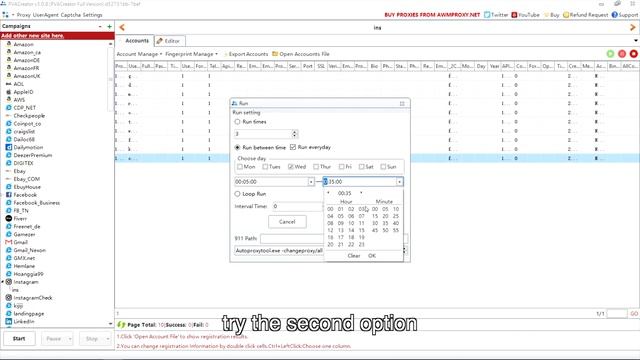
Task: Select the Amazon campaign
Action: pyautogui.click(x=23, y=44)
